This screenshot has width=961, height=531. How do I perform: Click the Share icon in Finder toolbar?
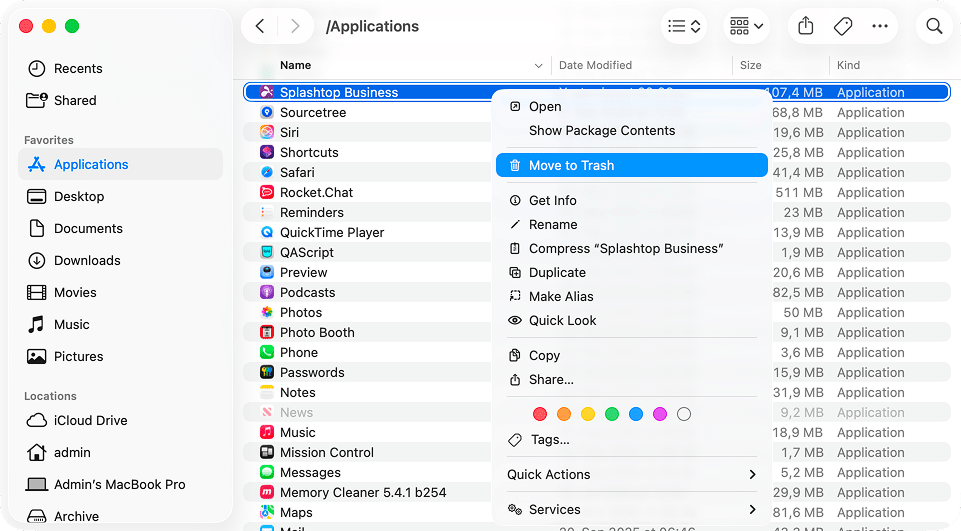click(806, 27)
